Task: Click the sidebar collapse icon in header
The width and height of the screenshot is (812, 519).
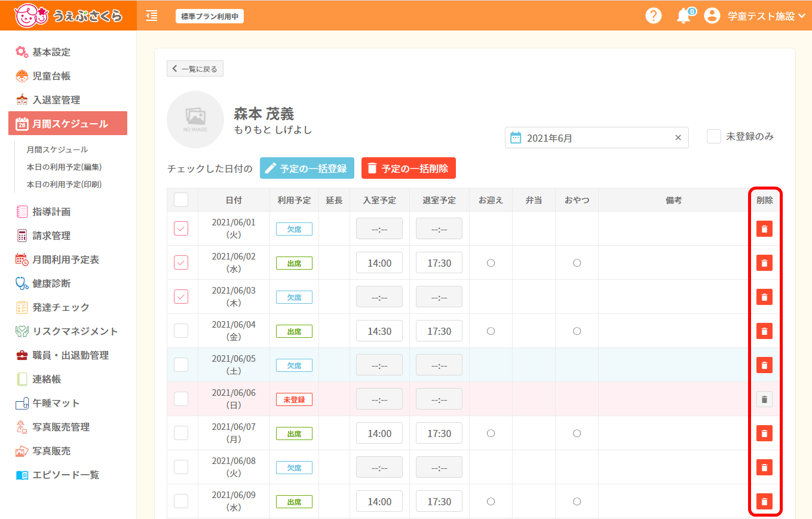Action: coord(152,16)
